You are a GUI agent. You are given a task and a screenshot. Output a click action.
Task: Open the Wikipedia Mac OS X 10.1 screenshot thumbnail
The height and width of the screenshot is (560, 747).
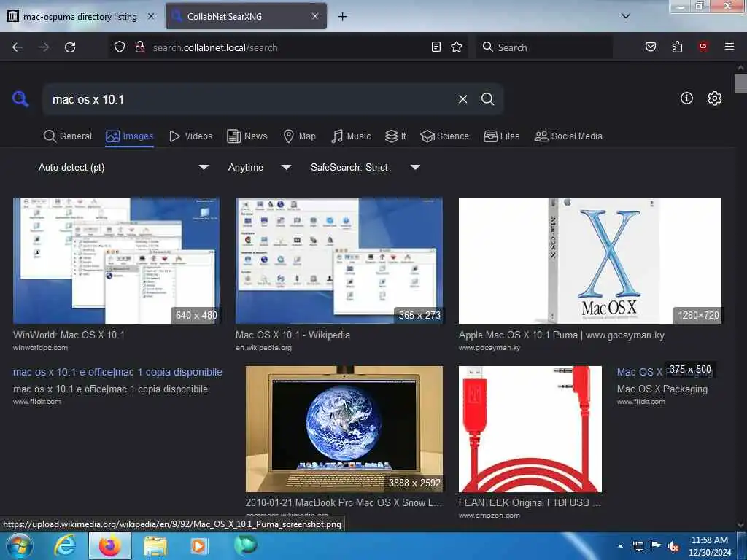tap(338, 261)
